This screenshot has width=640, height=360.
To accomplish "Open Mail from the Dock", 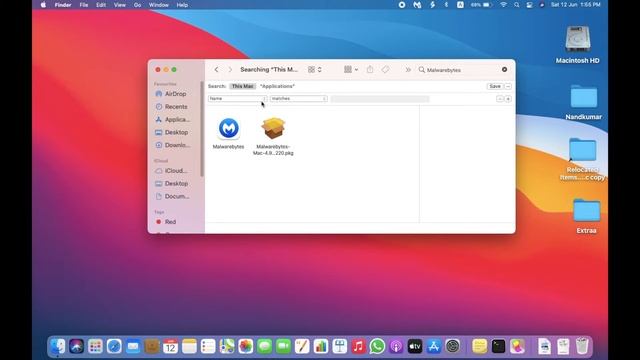I will click(x=133, y=347).
